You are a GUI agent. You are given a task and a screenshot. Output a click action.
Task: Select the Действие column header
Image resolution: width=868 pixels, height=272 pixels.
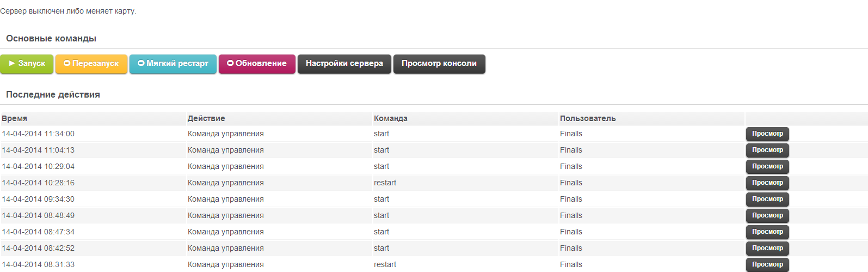[x=206, y=119]
